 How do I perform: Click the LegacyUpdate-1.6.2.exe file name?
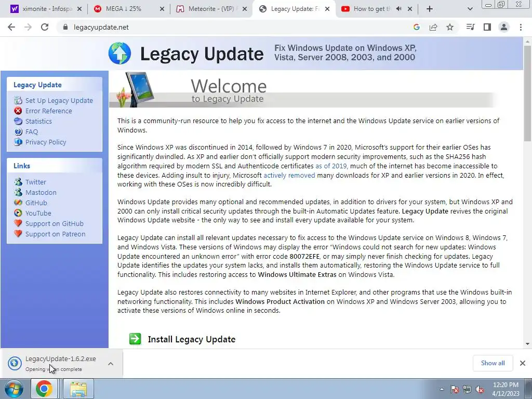pos(61,358)
